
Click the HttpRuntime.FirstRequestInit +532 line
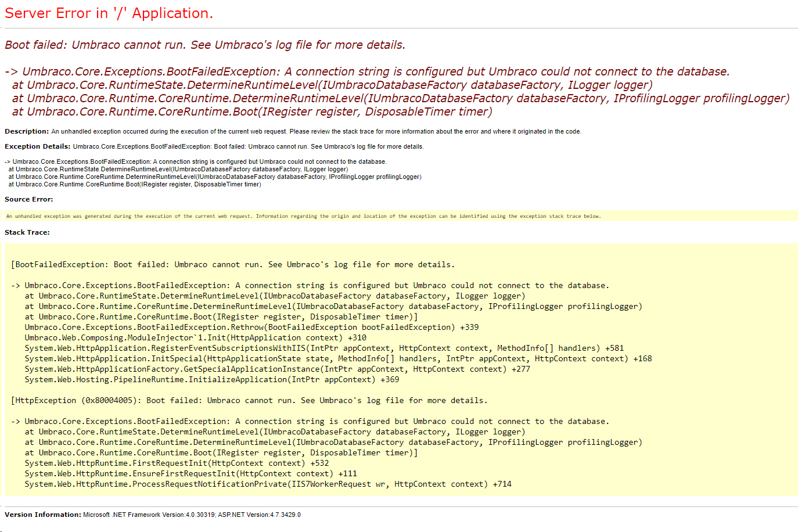[177, 463]
